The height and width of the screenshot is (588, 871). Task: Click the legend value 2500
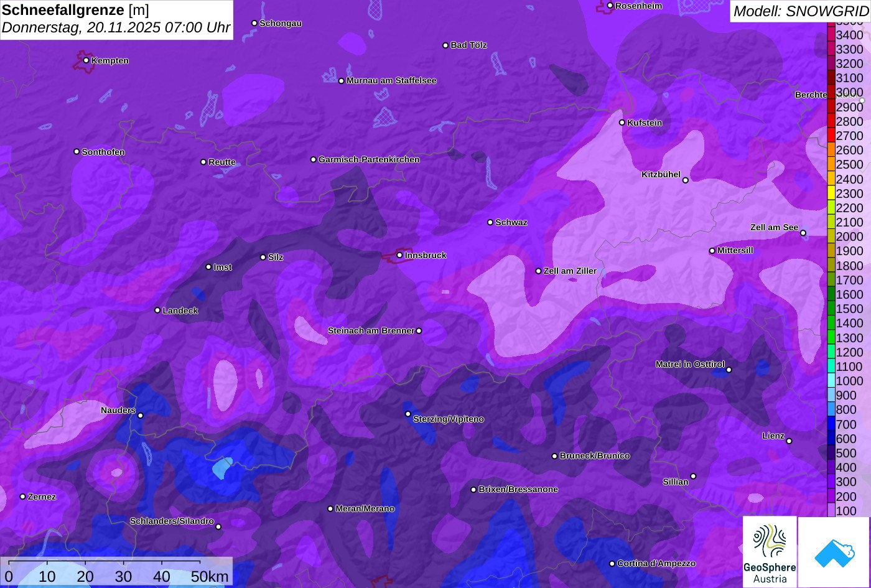pos(850,164)
